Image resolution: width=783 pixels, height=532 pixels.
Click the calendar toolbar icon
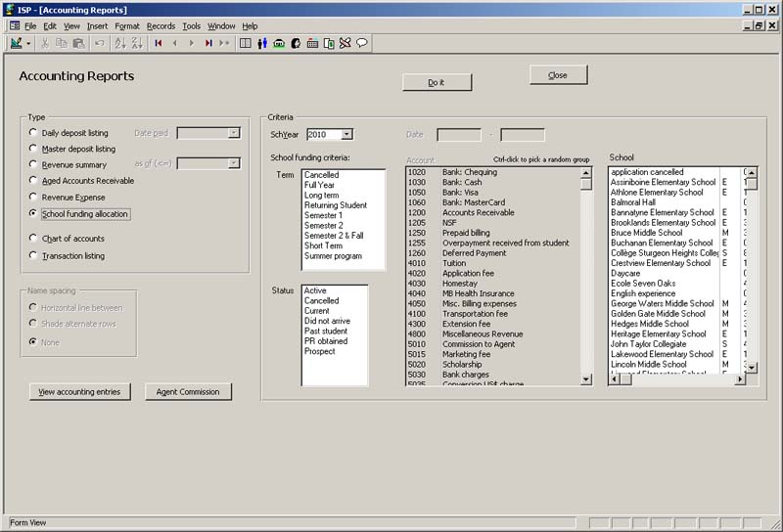coord(312,43)
